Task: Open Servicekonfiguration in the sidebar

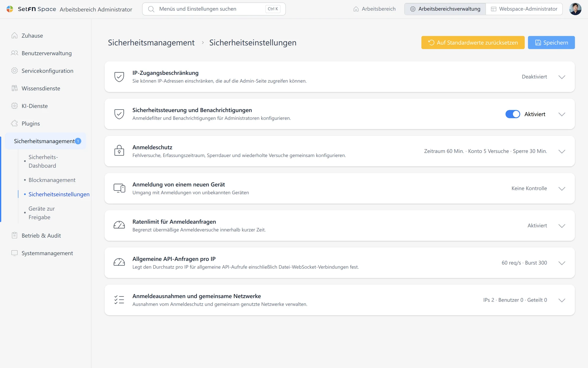Action: [x=46, y=71]
